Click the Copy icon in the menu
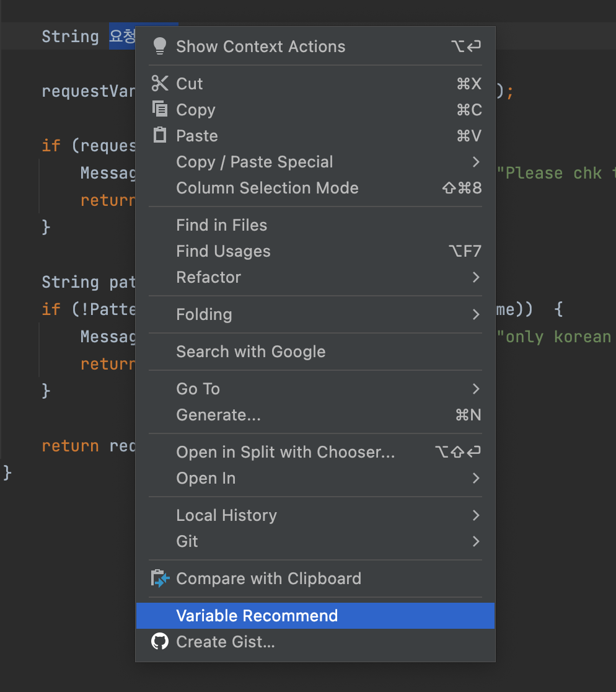 click(159, 110)
